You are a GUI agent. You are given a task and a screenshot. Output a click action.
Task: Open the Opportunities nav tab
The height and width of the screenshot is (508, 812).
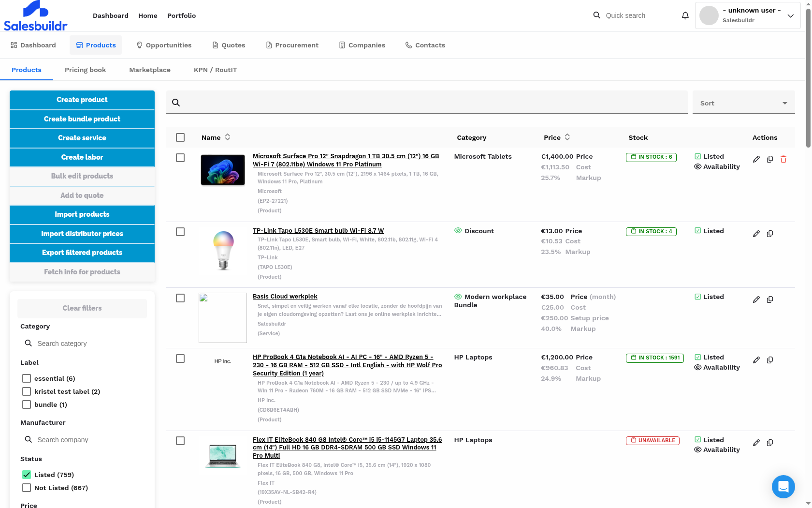click(164, 45)
